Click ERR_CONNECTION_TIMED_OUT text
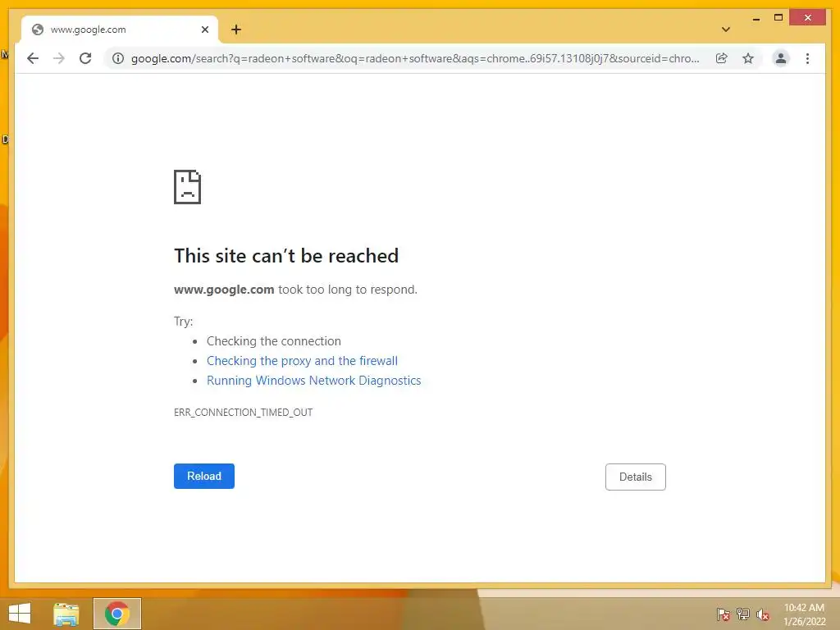 243,412
